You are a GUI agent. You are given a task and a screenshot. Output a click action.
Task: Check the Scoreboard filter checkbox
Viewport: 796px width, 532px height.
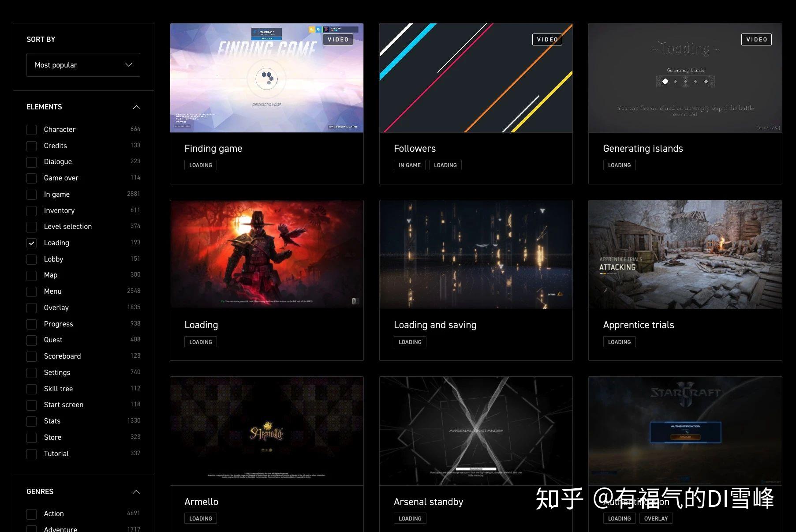pos(31,356)
